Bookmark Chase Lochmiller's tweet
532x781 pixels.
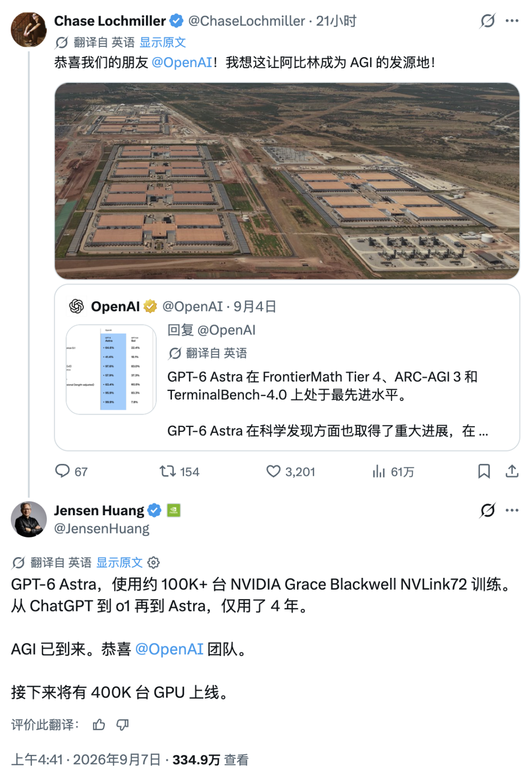tap(484, 471)
